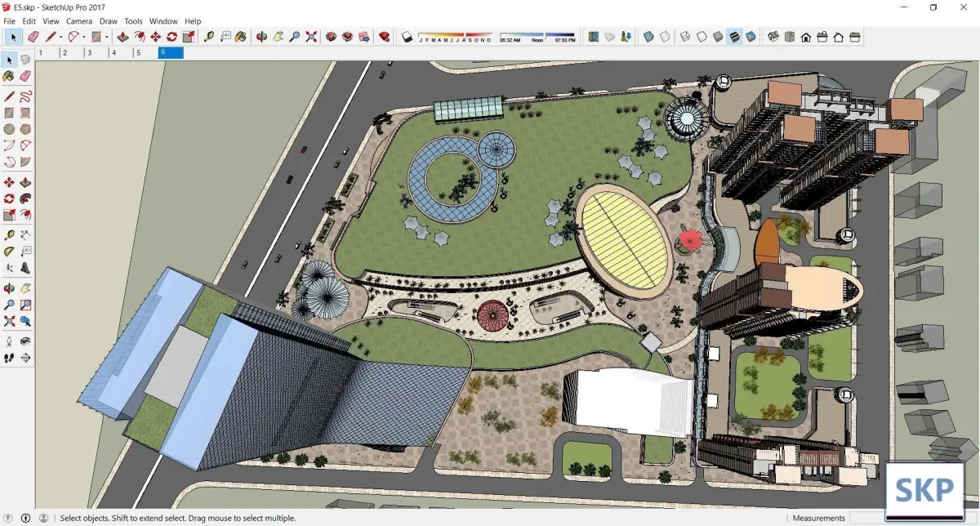Screen dimensions: 980x526
Task: Choose the Move tool in top toolbar
Action: [155, 37]
